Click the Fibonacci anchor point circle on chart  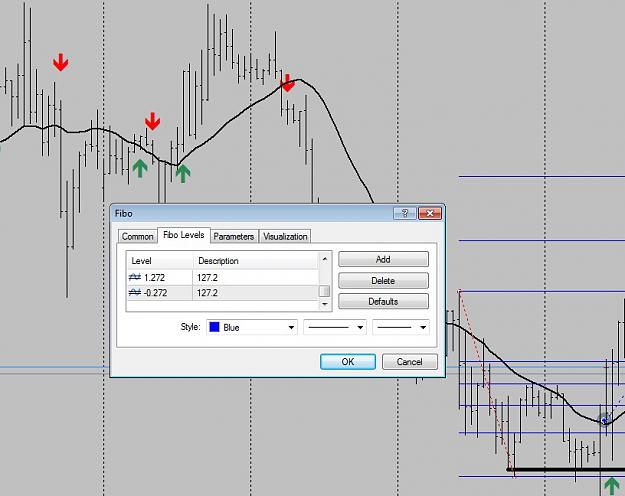tap(605, 420)
